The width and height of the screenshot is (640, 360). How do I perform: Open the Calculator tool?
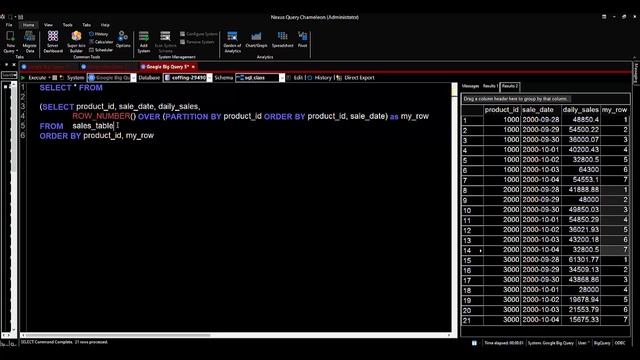101,42
